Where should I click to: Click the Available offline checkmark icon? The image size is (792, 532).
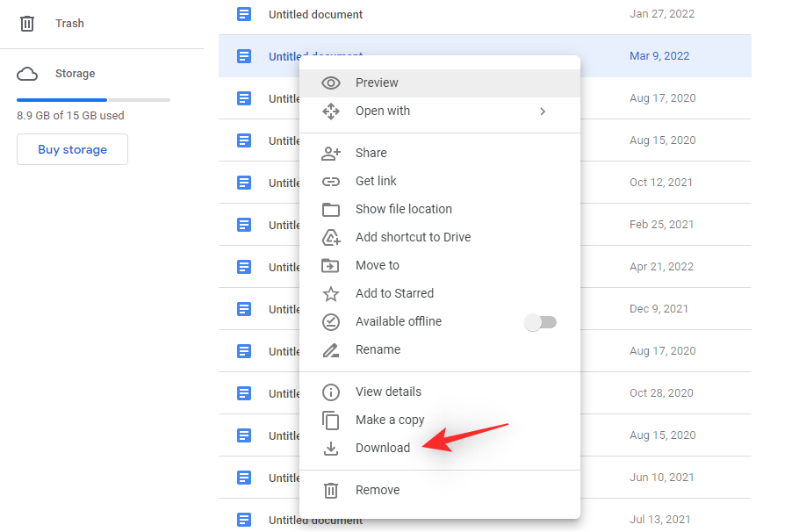coord(331,322)
